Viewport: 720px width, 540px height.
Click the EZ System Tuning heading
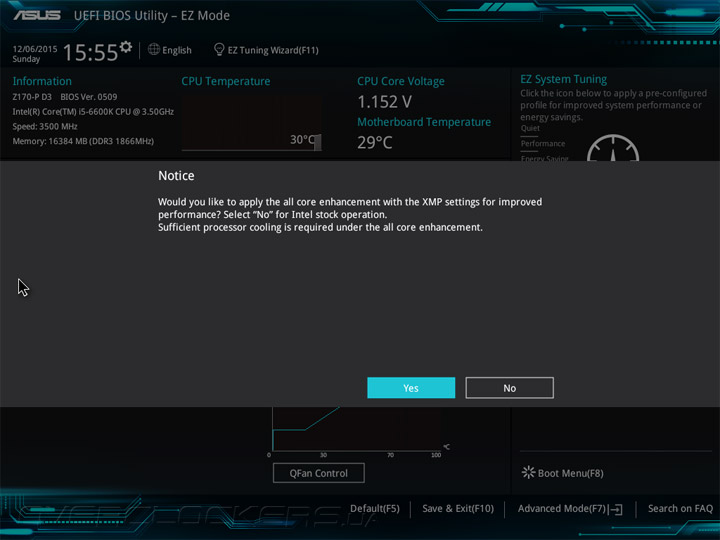tap(563, 79)
